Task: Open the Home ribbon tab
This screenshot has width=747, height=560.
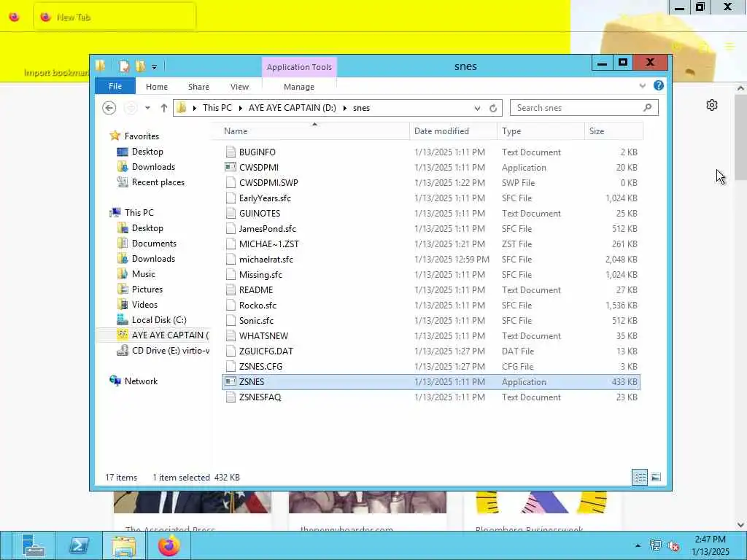Action: click(x=157, y=87)
